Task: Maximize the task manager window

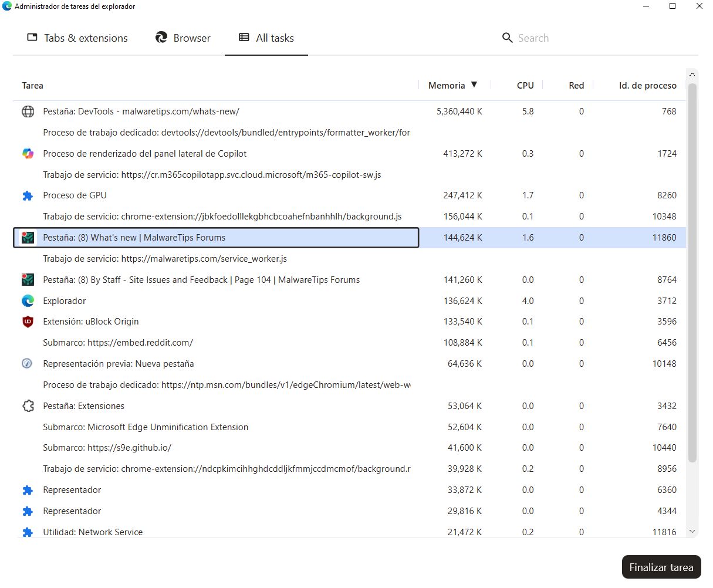Action: 673,6
